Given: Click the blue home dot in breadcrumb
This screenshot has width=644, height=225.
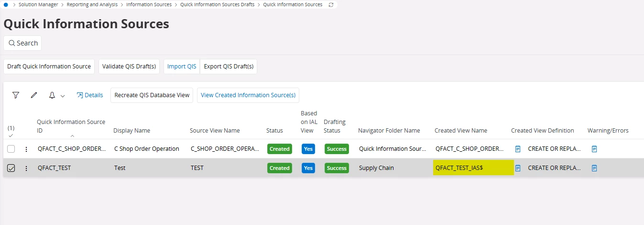Looking at the screenshot, I should click(6, 4).
